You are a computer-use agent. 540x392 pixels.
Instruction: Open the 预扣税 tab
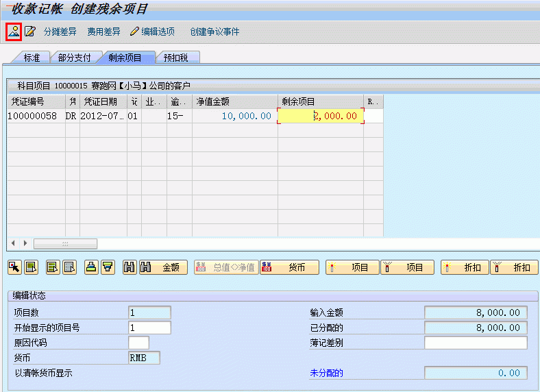coord(176,58)
